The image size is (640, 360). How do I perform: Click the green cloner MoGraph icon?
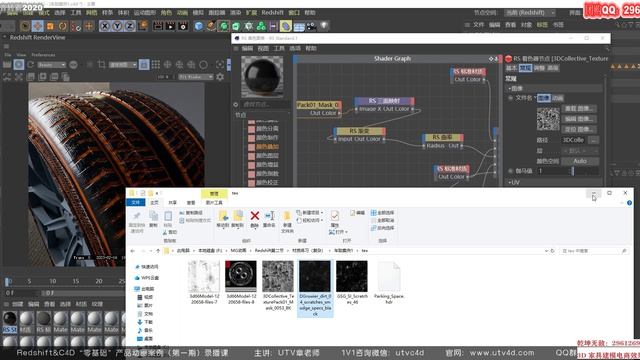pos(261,26)
